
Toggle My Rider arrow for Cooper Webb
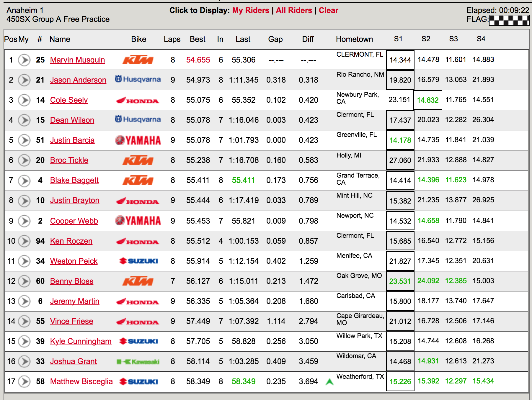coord(24,221)
